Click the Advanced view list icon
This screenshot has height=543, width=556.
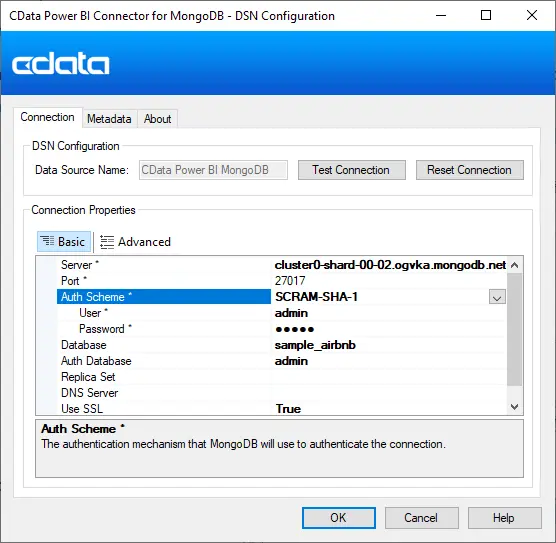107,242
